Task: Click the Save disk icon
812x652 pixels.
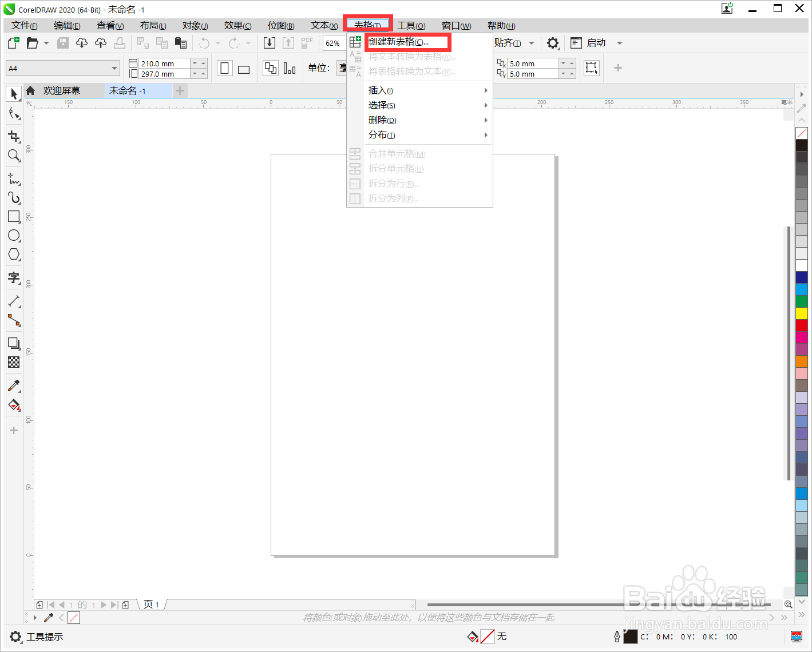Action: 63,43
